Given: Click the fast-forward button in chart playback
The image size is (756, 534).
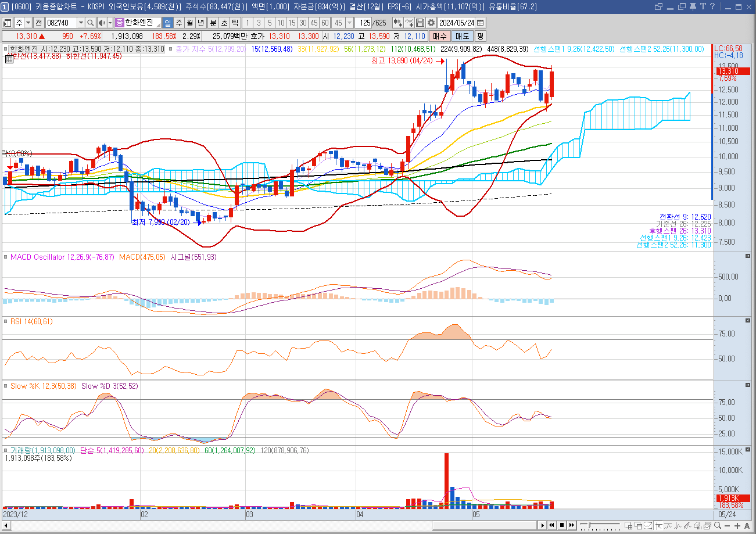Looking at the screenshot, I should [572, 525].
